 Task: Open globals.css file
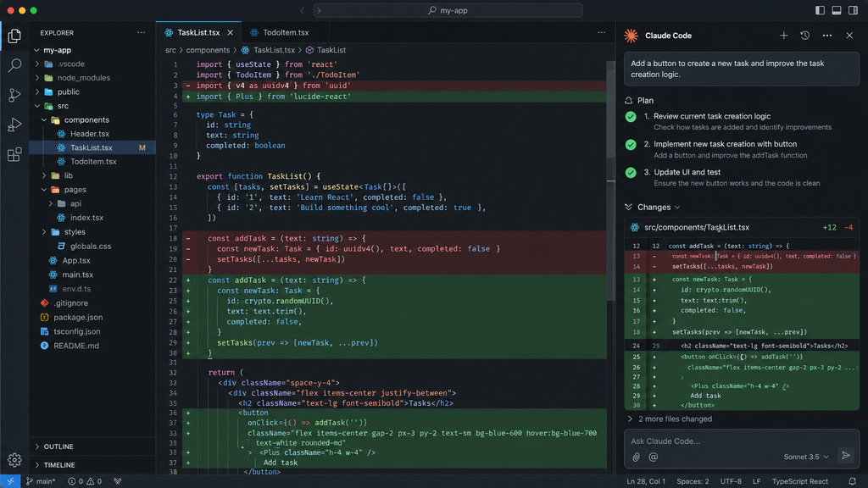click(92, 247)
